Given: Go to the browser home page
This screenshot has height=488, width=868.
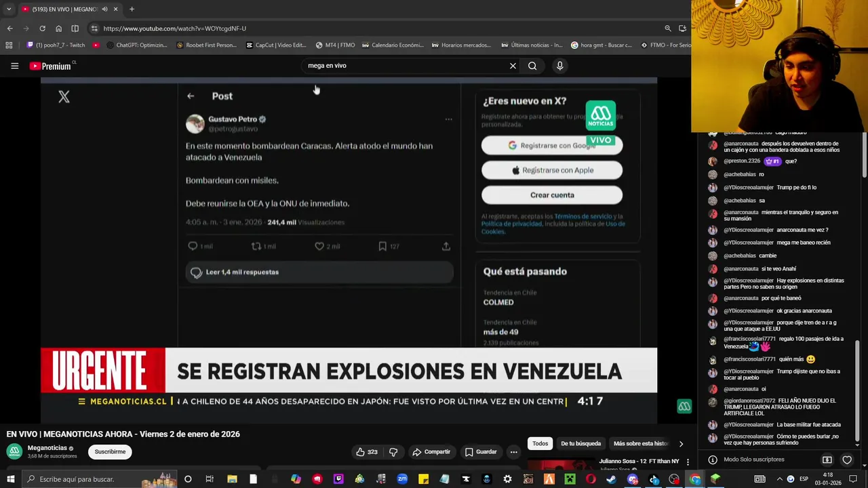Looking at the screenshot, I should 58,28.
